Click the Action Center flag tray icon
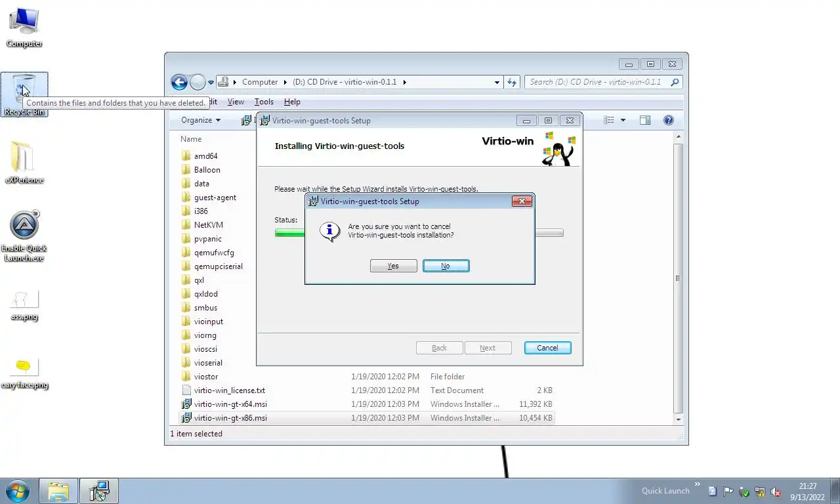840x504 pixels. (x=728, y=492)
